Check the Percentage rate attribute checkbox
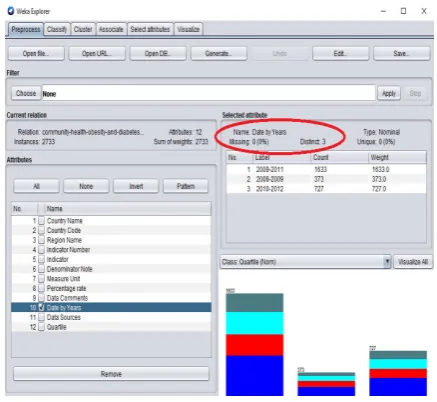Viewport: 437px width, 402px height. pyautogui.click(x=41, y=288)
